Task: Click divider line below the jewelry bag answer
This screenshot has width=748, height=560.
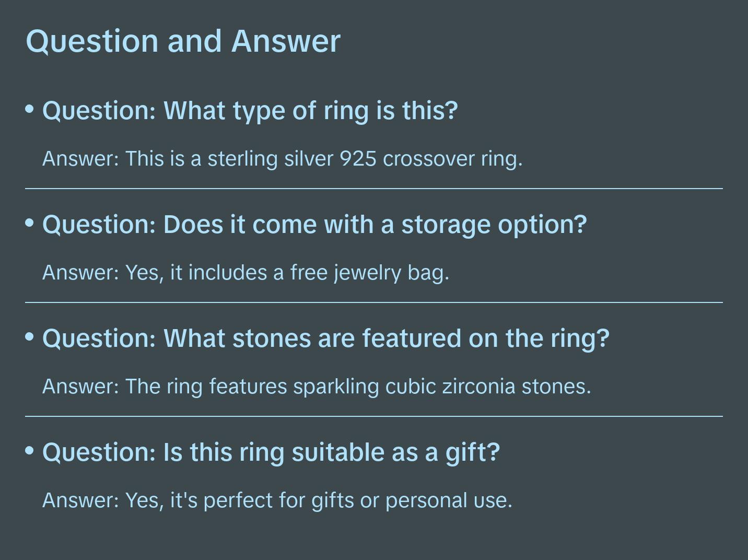Action: (x=374, y=302)
